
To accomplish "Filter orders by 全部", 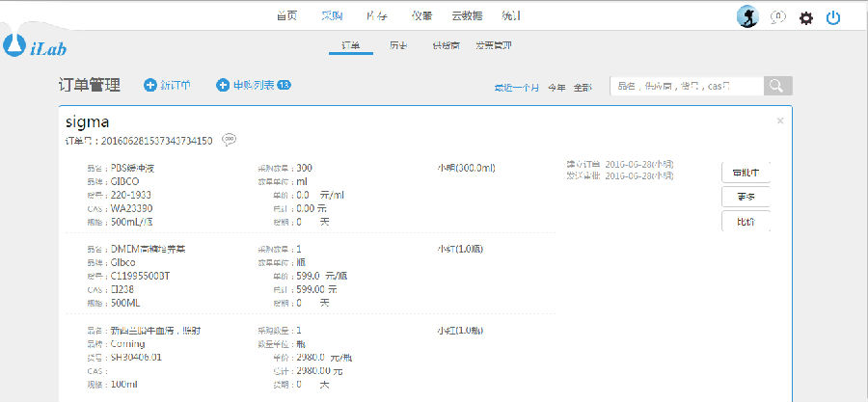I will tap(583, 88).
